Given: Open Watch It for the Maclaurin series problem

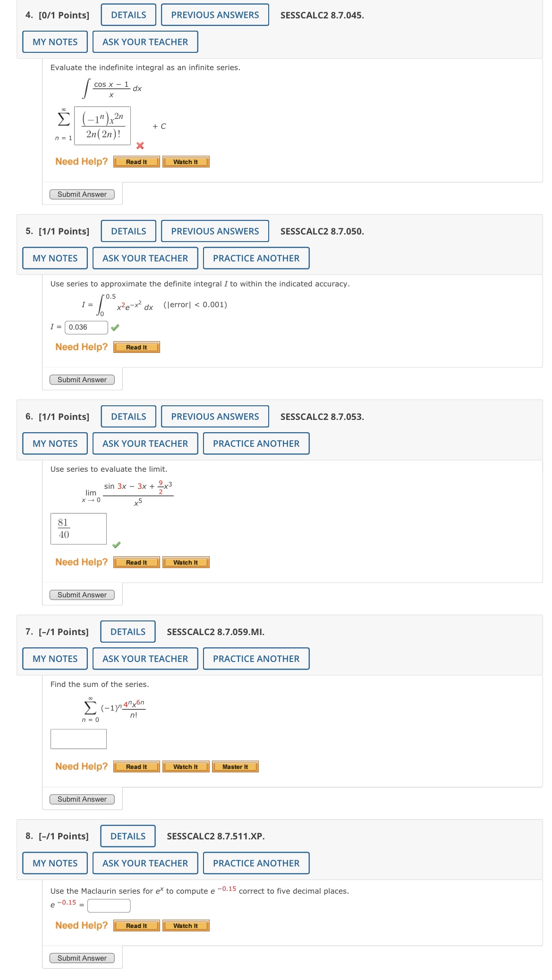Looking at the screenshot, I should pyautogui.click(x=186, y=926).
